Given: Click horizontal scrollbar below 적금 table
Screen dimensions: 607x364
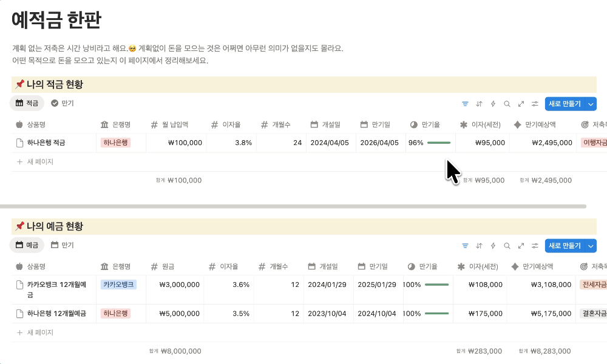Looking at the screenshot, I should click(291, 206).
